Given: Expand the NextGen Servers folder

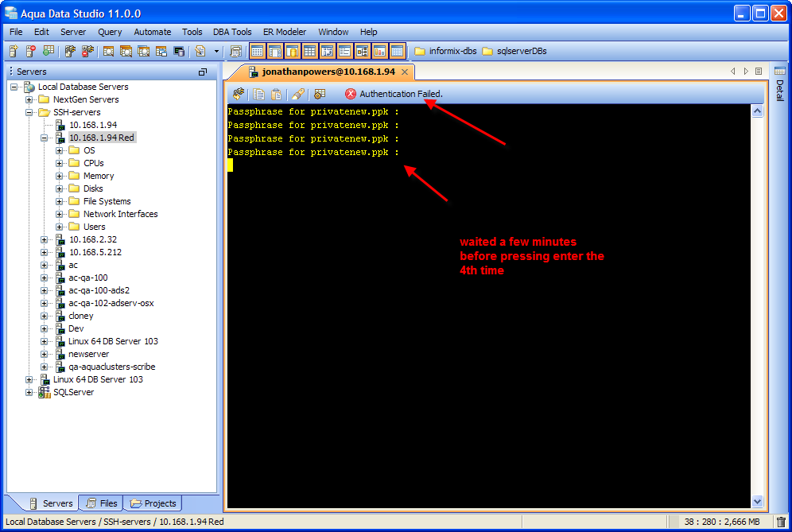Looking at the screenshot, I should pos(29,99).
